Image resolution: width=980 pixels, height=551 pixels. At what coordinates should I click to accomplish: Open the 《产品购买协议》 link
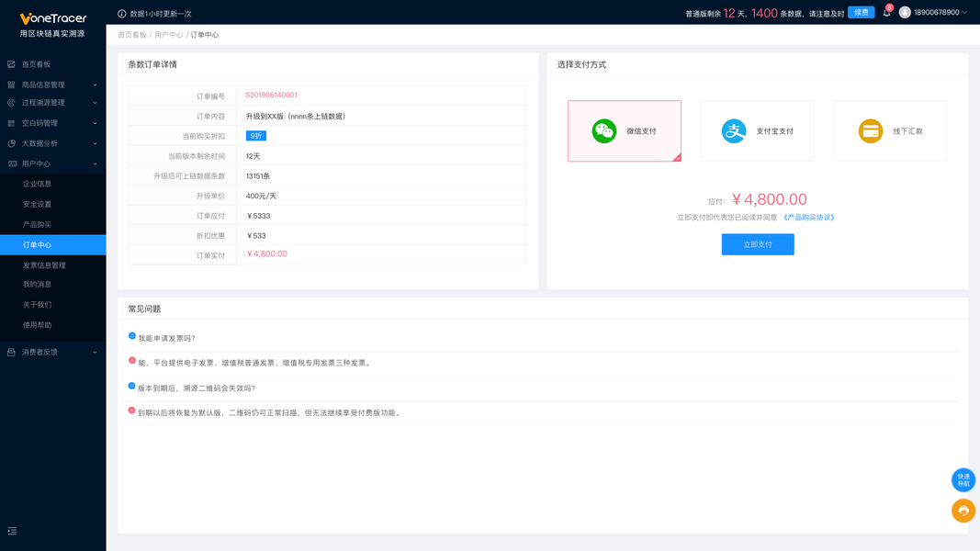809,218
